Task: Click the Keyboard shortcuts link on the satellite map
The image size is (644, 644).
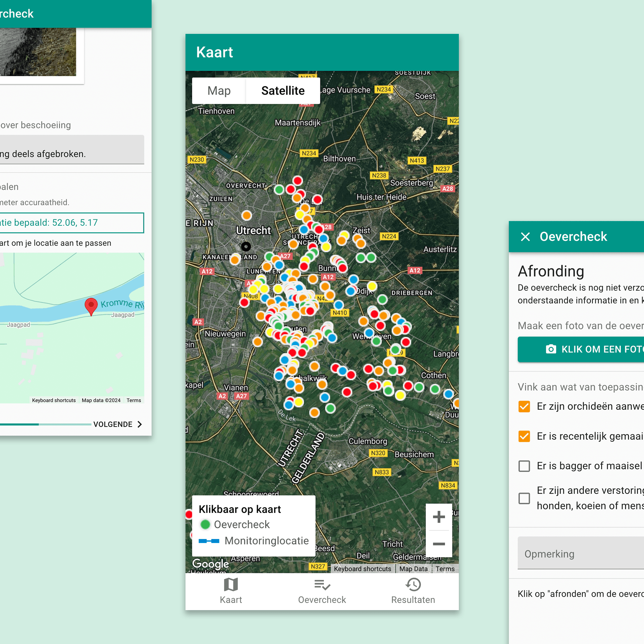Action: point(362,569)
